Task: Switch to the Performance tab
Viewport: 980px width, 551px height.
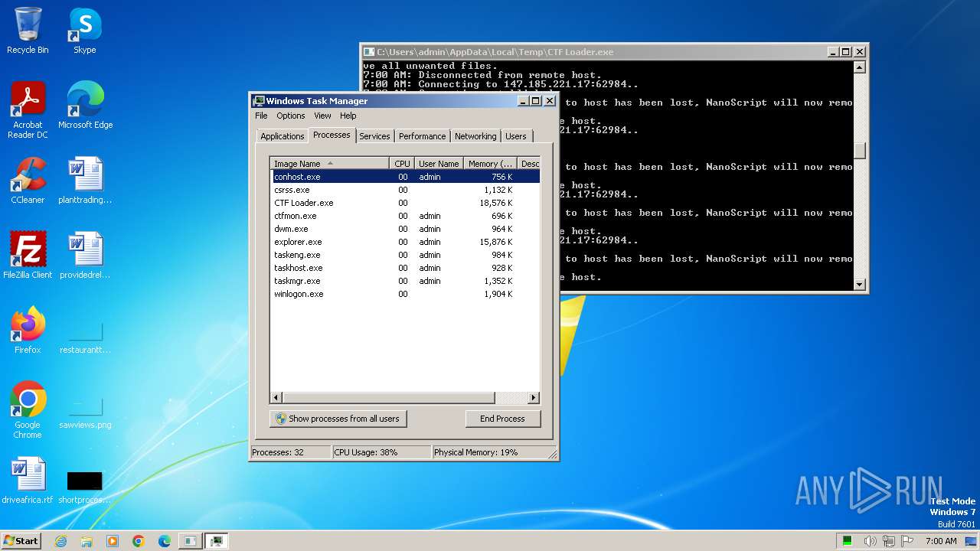Action: pos(422,136)
